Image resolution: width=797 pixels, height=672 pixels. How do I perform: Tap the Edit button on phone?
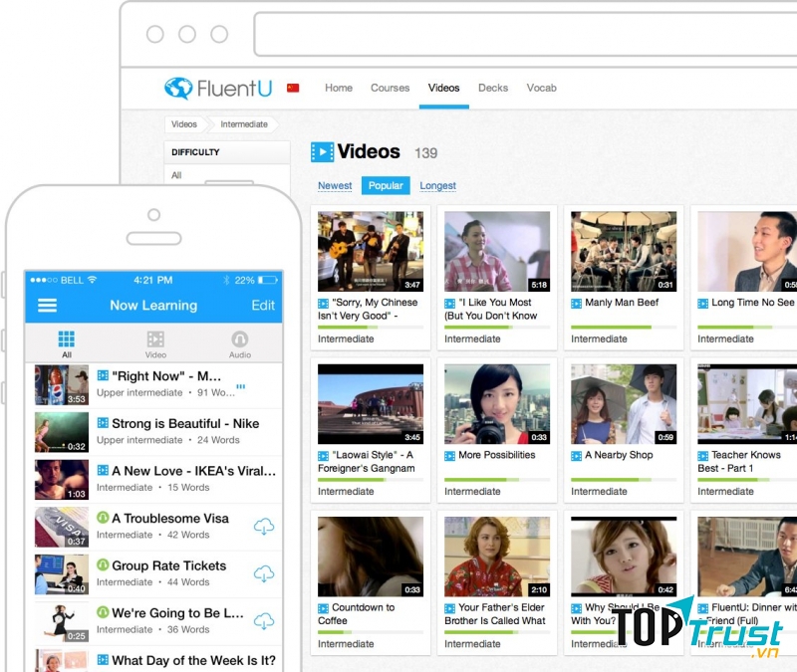[263, 306]
